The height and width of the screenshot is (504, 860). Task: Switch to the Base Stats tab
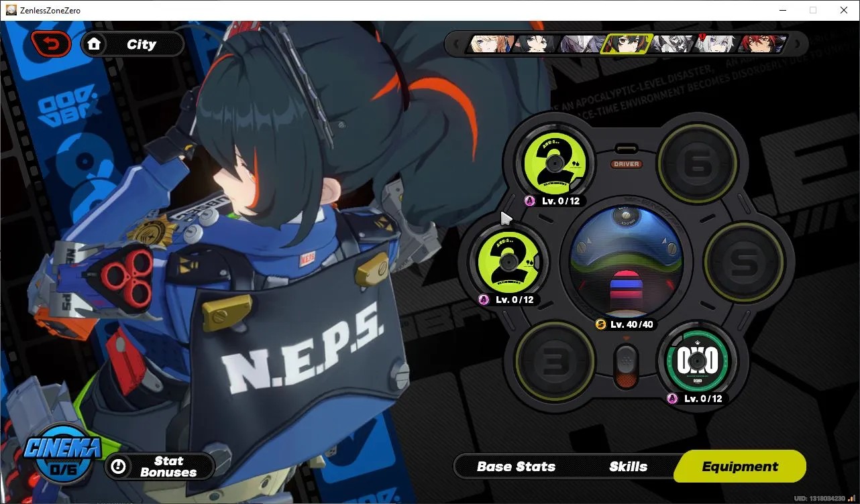click(x=516, y=466)
